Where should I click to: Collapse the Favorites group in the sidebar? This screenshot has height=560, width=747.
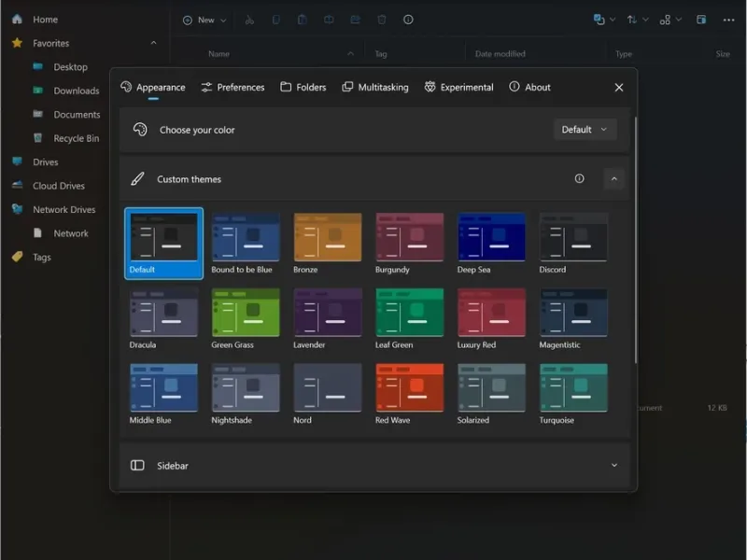[x=153, y=43]
